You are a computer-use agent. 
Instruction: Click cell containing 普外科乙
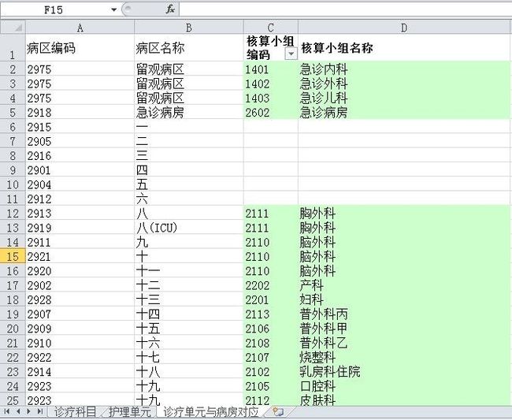404,343
